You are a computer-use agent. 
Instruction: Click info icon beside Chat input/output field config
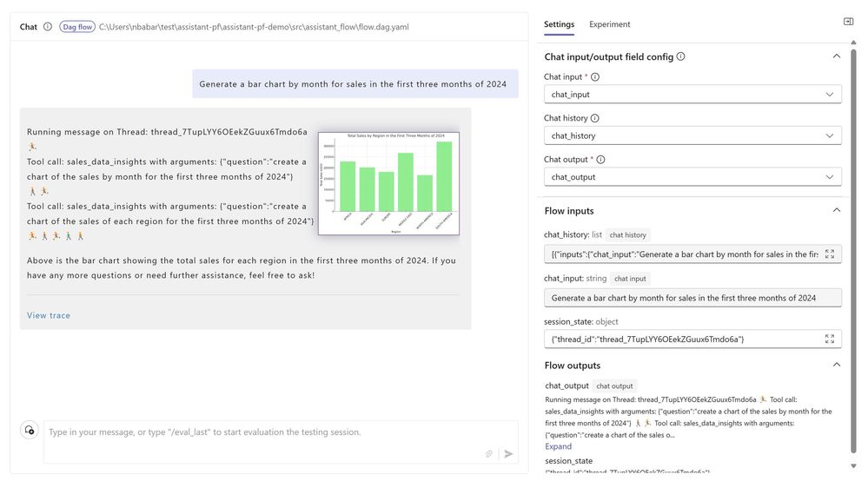pos(680,56)
